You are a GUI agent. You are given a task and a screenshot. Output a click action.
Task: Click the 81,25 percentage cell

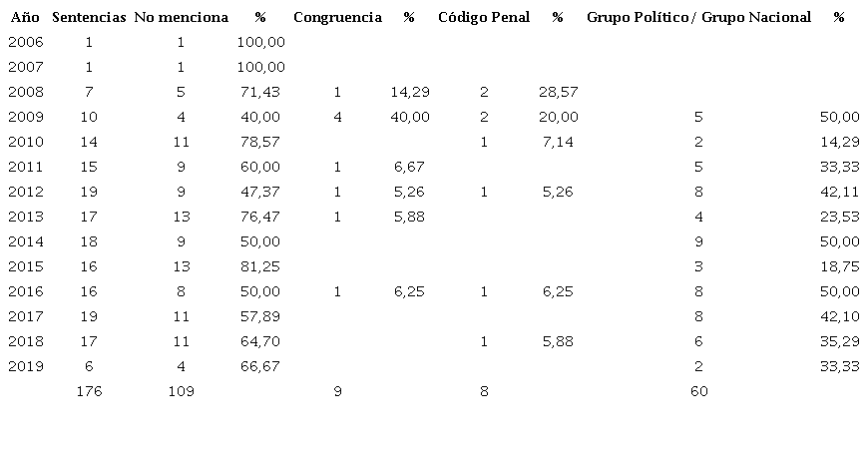pos(260,266)
